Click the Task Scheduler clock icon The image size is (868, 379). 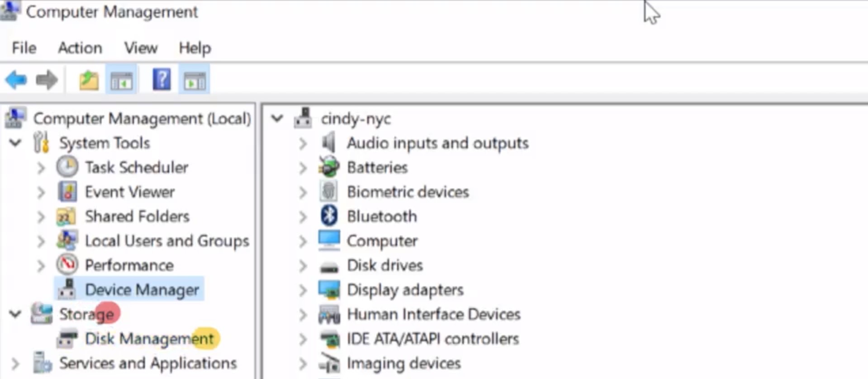coord(67,167)
